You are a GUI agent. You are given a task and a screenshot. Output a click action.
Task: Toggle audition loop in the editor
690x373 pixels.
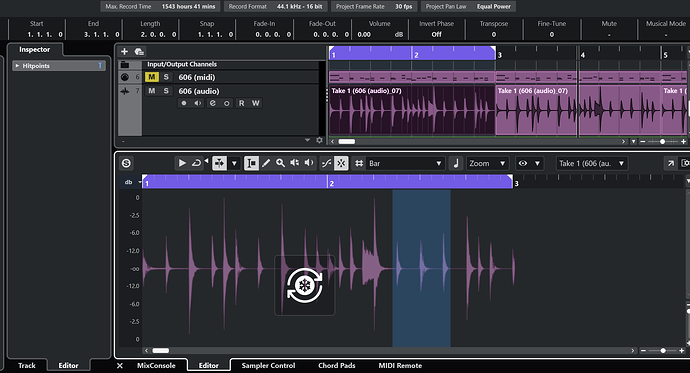(x=196, y=163)
